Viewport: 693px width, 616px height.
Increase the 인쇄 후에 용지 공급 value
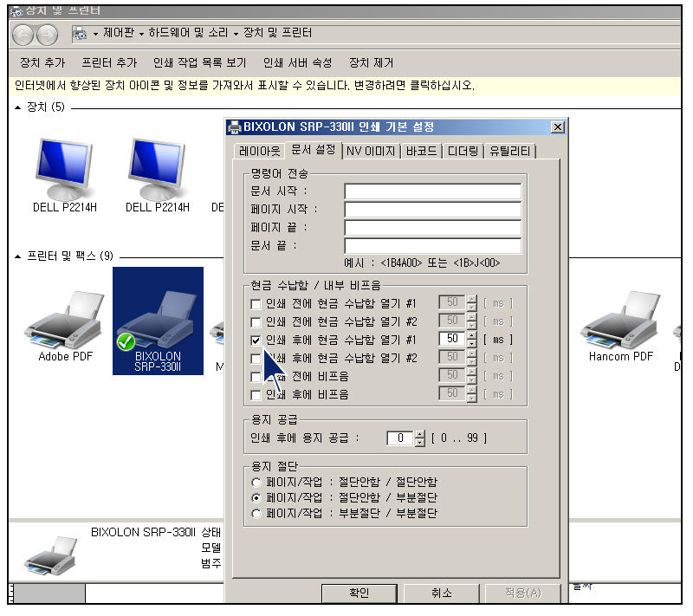(420, 434)
